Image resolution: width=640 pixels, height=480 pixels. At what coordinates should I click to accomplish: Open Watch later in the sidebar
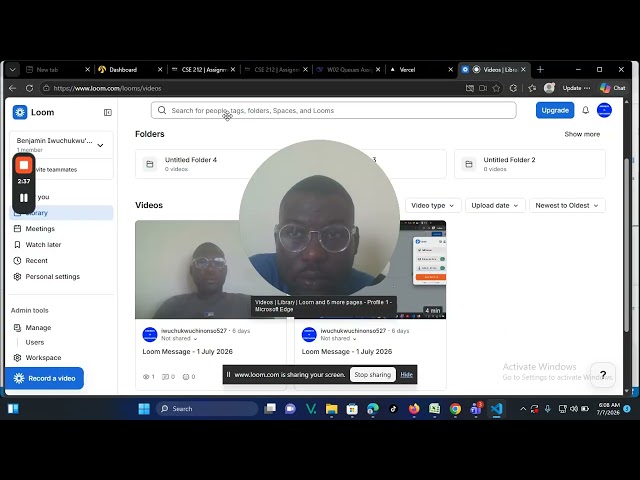[x=61, y=244]
